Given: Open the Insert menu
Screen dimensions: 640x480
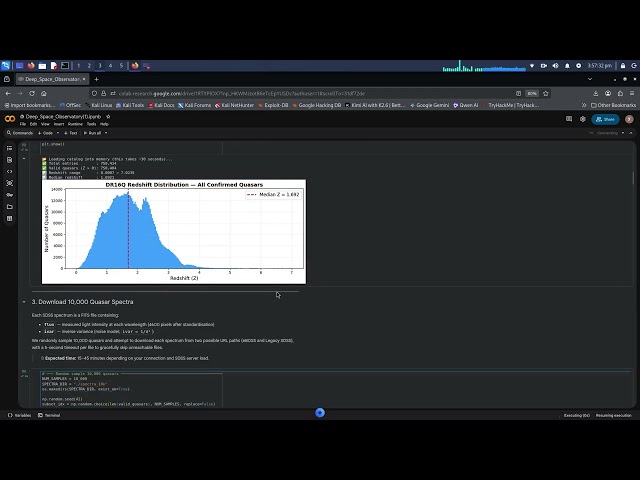Looking at the screenshot, I should (59, 124).
